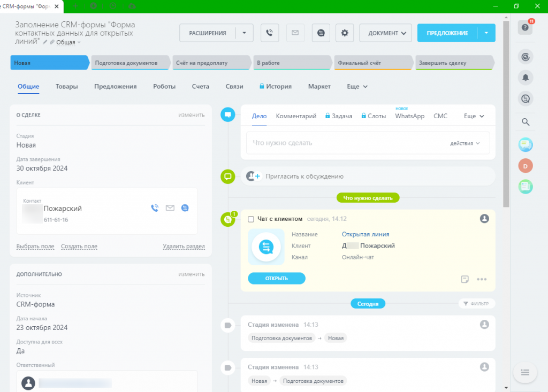Call contact Пожарский via phone icon
This screenshot has width=548, height=392.
(x=155, y=208)
